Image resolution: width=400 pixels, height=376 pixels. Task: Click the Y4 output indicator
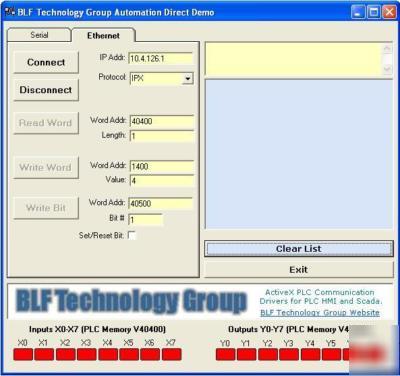click(311, 355)
